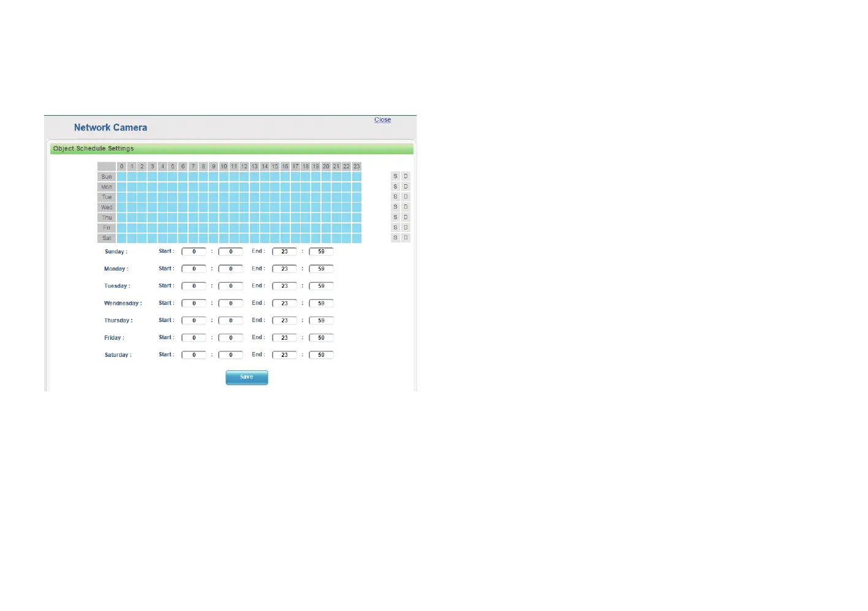Toggle the Sat cell at hour 5
Screen dimensions: 868x611
(173, 238)
